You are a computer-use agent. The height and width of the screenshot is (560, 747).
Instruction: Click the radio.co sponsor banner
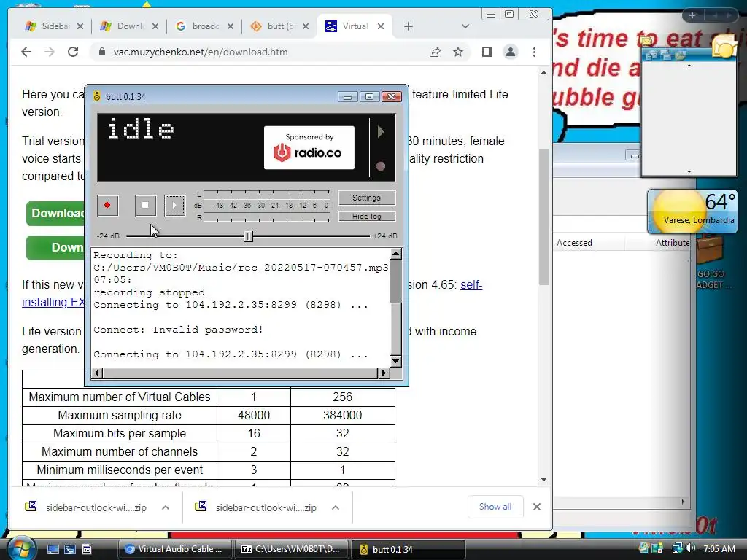[309, 147]
